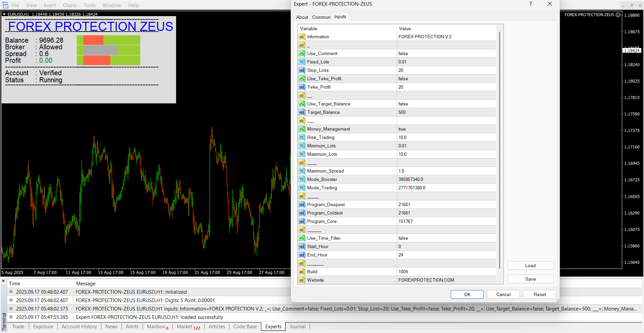The width and height of the screenshot is (644, 333).
Task: Click the Information string type icon
Action: pyautogui.click(x=302, y=37)
